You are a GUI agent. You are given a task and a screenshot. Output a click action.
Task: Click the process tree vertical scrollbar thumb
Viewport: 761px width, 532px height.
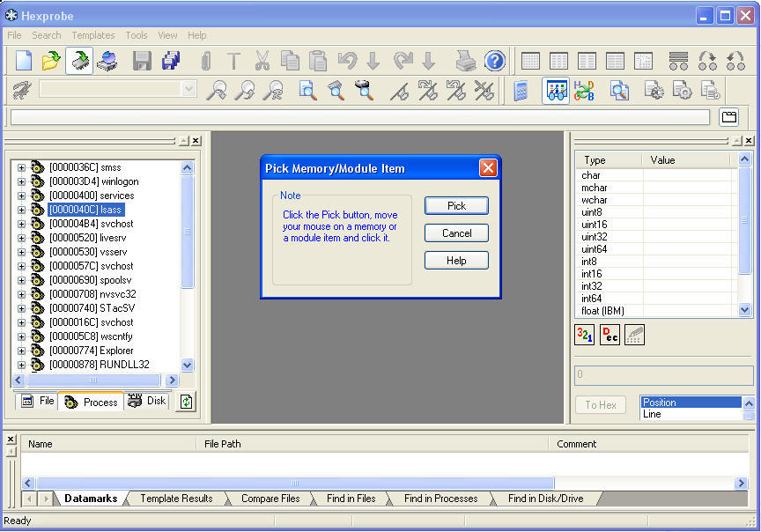point(188,232)
